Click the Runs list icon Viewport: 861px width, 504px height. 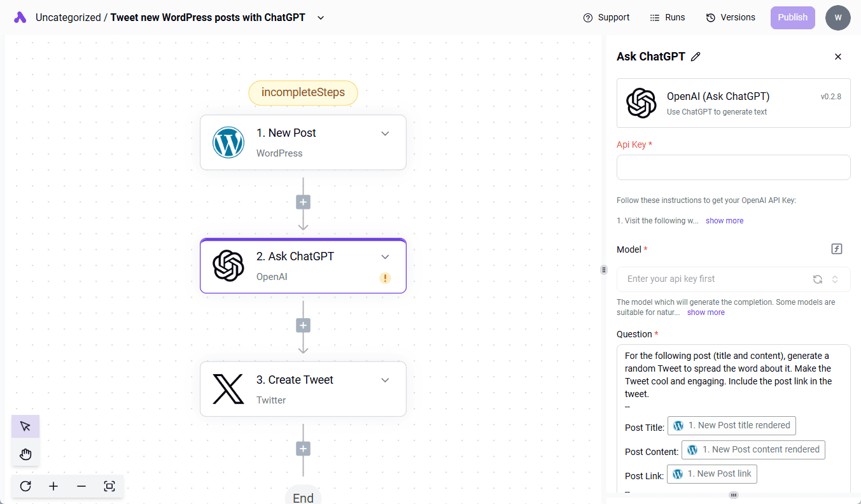[x=655, y=18]
